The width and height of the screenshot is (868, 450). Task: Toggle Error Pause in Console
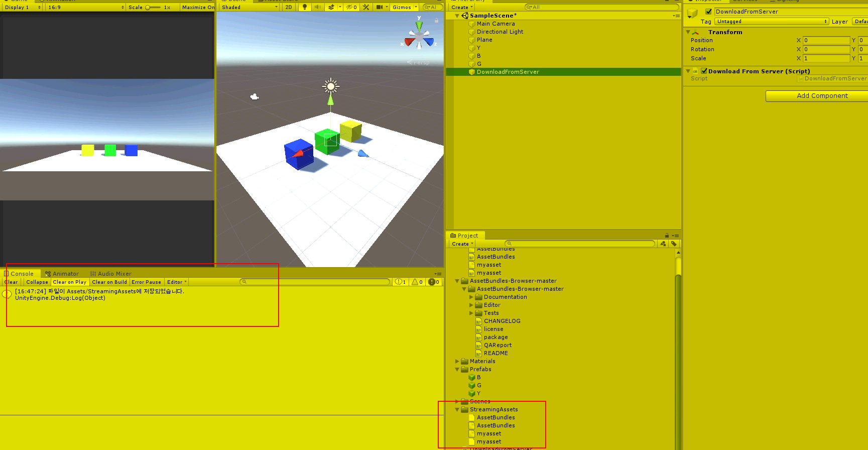(x=147, y=282)
